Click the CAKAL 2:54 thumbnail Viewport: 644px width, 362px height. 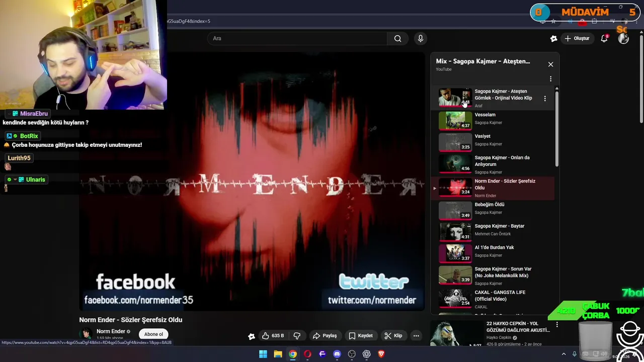[x=455, y=298]
